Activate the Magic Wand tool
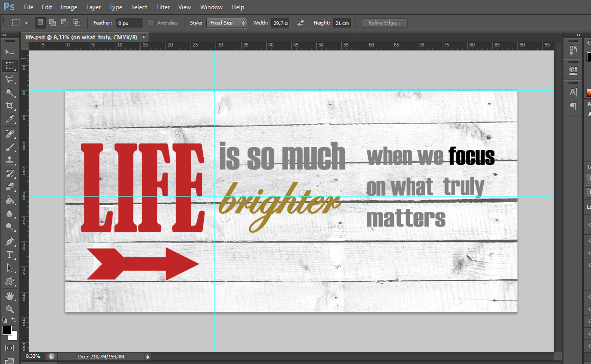 [x=10, y=92]
